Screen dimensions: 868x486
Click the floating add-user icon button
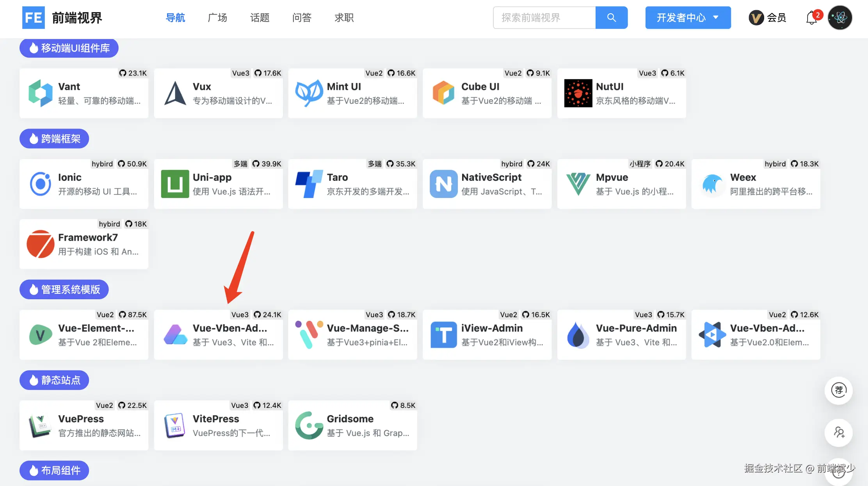838,432
